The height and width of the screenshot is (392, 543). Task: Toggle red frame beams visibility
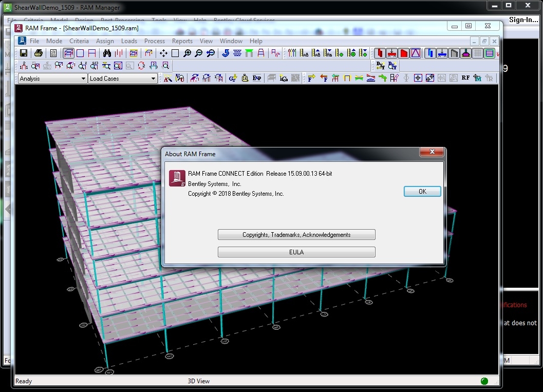[391, 53]
